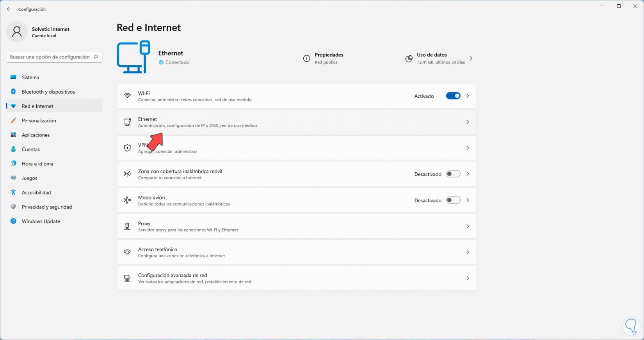Click the VPN shield icon
Image resolution: width=644 pixels, height=340 pixels.
(127, 148)
